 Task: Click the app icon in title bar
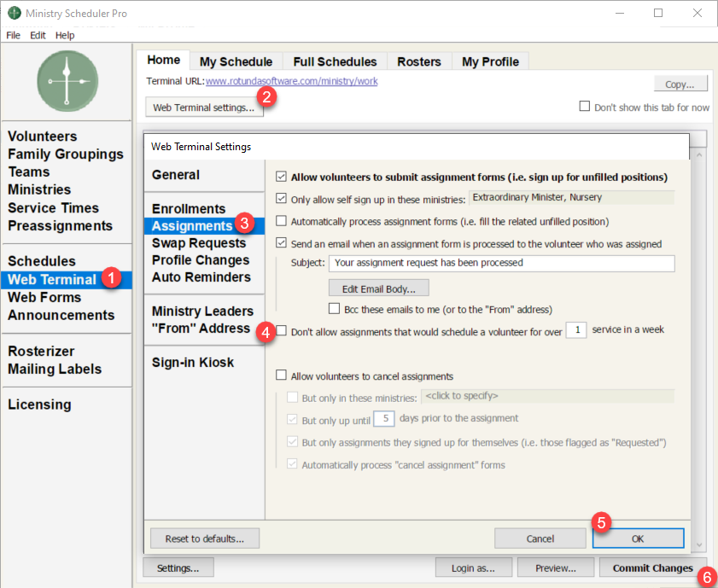14,14
